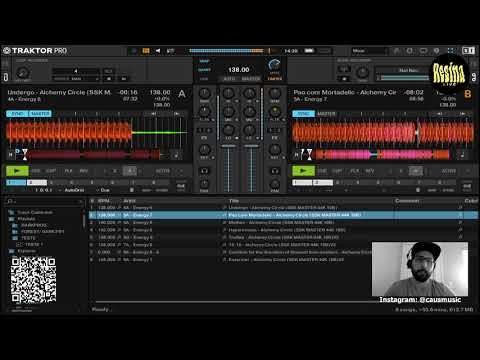Viewport: 480px width, 360px height.
Task: Enable headphone cue on channel A
Action: pos(204,171)
